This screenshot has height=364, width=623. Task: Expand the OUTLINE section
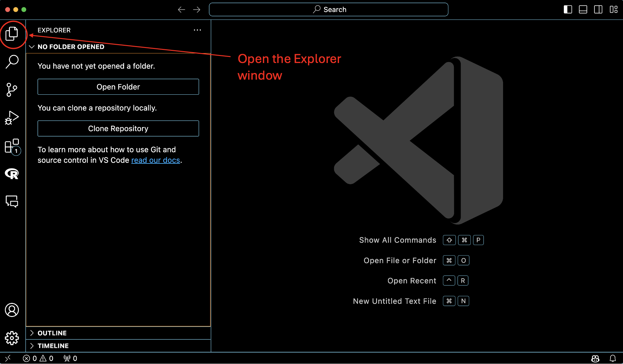tap(118, 333)
